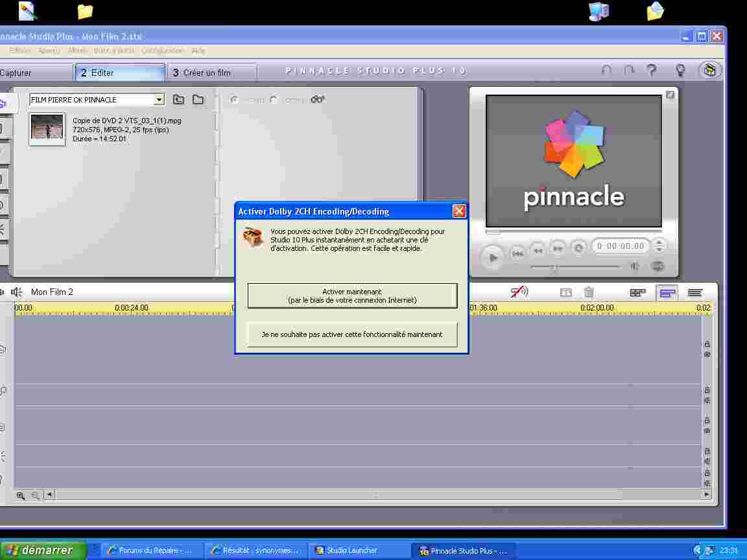Adjust the timecode stepper arrows in the player

(x=659, y=246)
